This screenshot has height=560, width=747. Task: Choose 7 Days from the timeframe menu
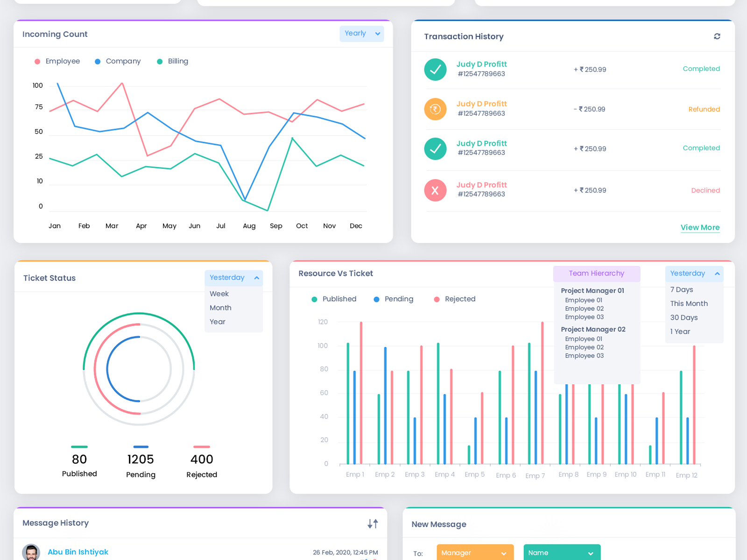pyautogui.click(x=682, y=289)
